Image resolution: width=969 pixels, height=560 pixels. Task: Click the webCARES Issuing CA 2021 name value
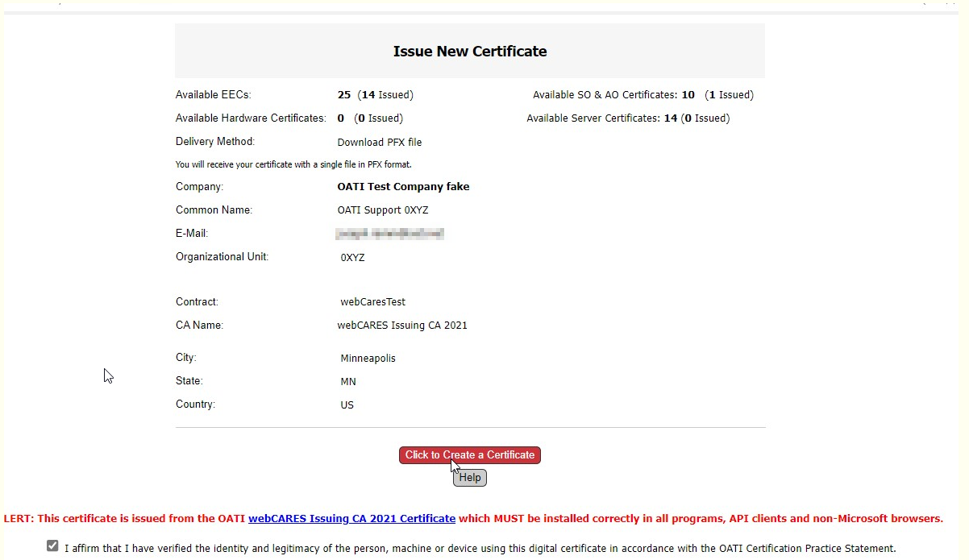click(x=401, y=326)
